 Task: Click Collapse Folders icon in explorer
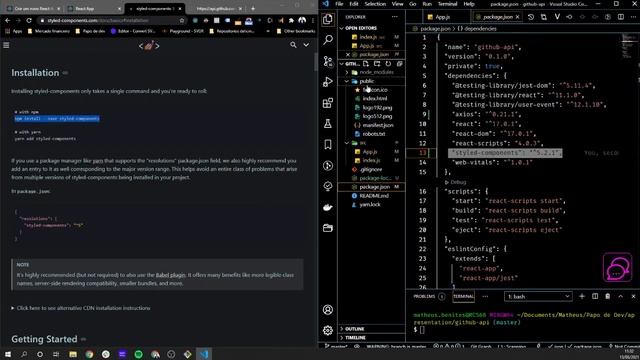pyautogui.click(x=400, y=64)
